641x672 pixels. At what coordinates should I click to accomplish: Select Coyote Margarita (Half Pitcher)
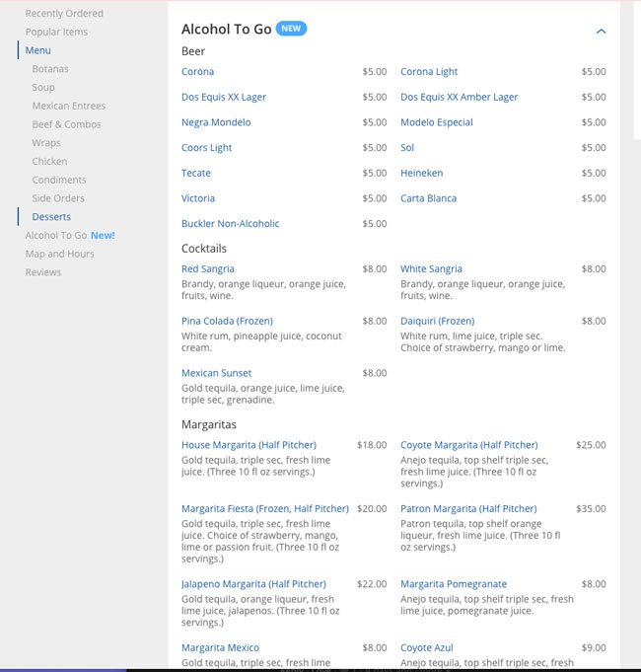click(468, 445)
